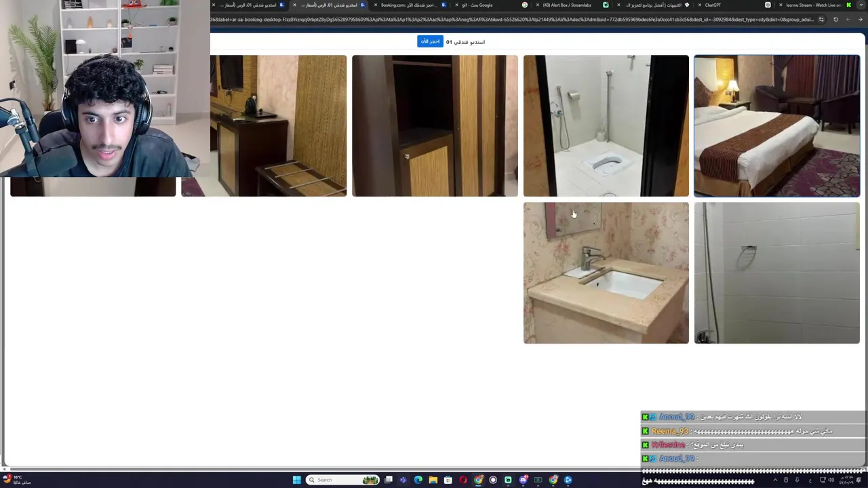
Task: Click the Krilestine username in chat overlay
Action: 668,445
